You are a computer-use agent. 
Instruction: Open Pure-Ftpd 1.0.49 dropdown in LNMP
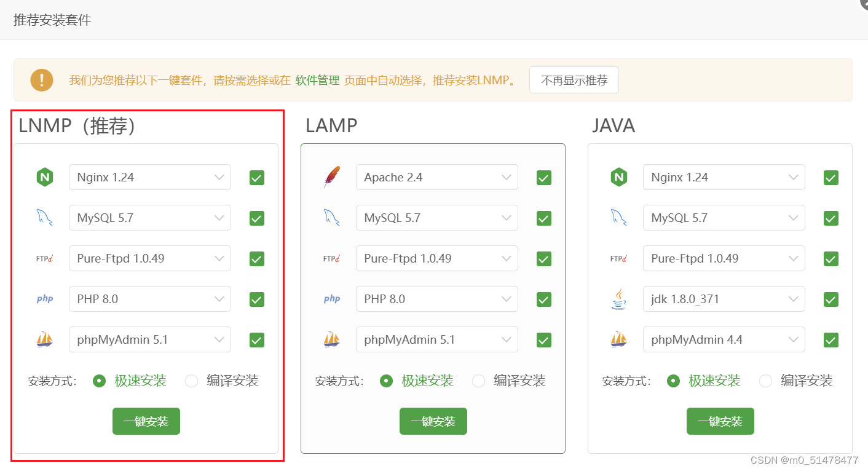pyautogui.click(x=150, y=258)
